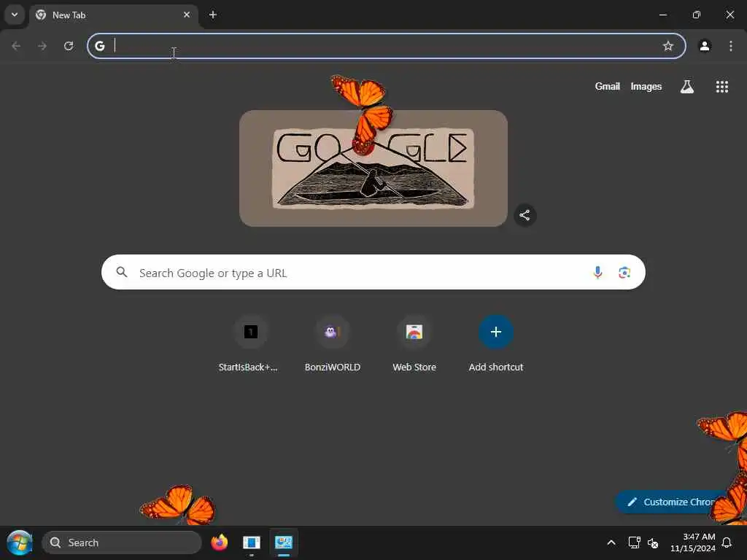Launch Firefox from the taskbar

[219, 542]
